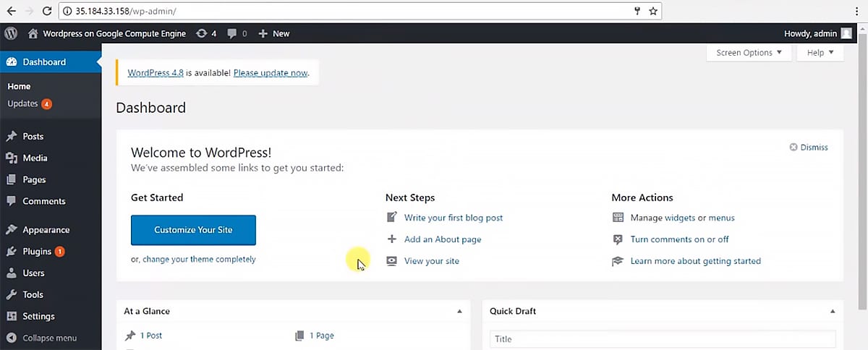
Task: Click the Collapse menu label
Action: 49,338
